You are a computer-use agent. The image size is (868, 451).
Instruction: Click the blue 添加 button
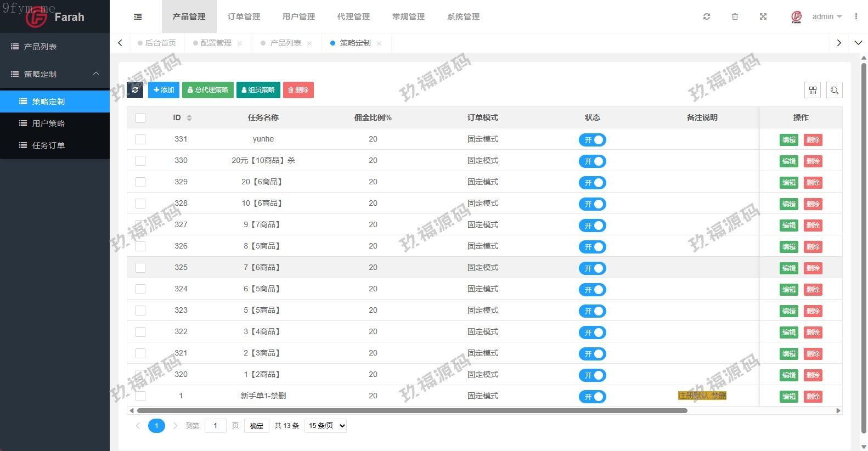(x=164, y=90)
